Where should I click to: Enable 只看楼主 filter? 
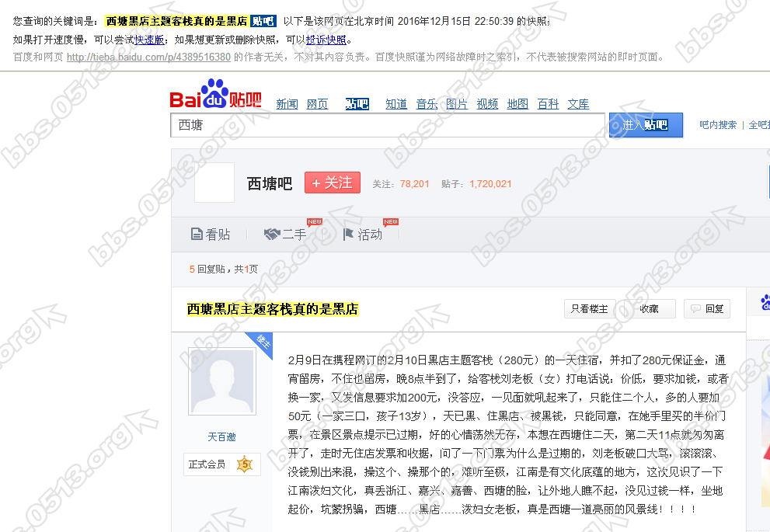coord(589,308)
